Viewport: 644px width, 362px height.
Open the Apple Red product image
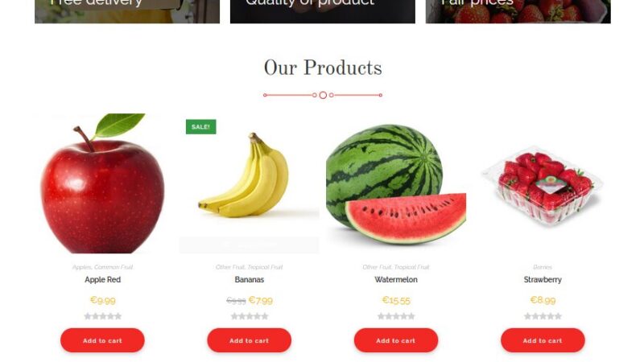tap(102, 183)
